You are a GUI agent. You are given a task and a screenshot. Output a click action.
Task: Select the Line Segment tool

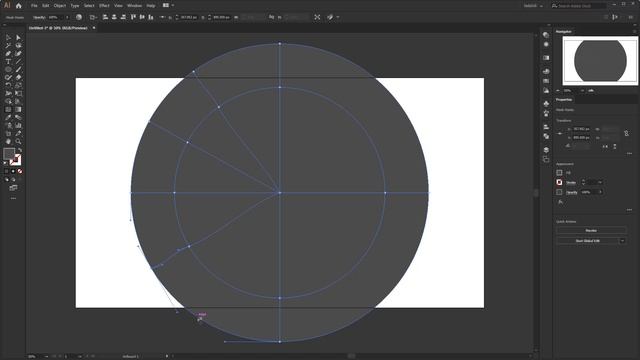tap(18, 62)
